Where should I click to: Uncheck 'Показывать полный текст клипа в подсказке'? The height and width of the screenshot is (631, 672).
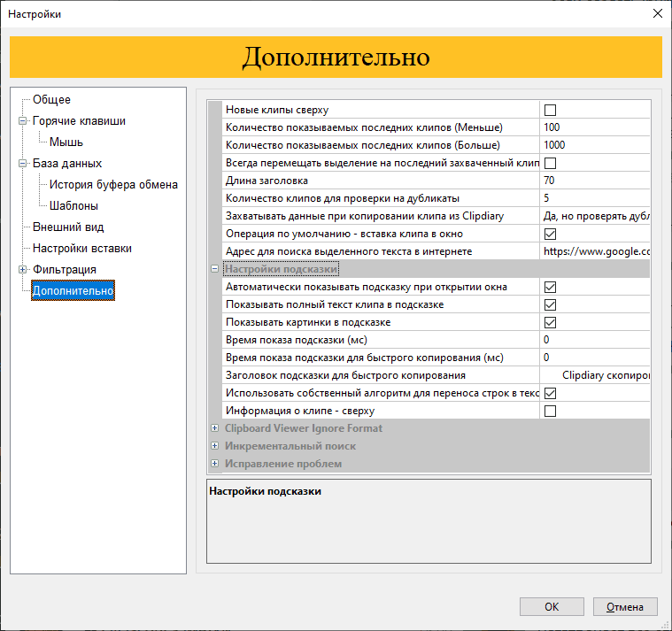click(550, 304)
